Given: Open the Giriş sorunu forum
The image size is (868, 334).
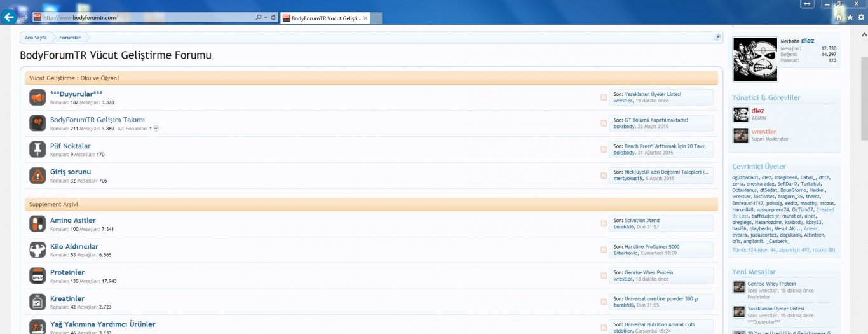Looking at the screenshot, I should [x=71, y=172].
